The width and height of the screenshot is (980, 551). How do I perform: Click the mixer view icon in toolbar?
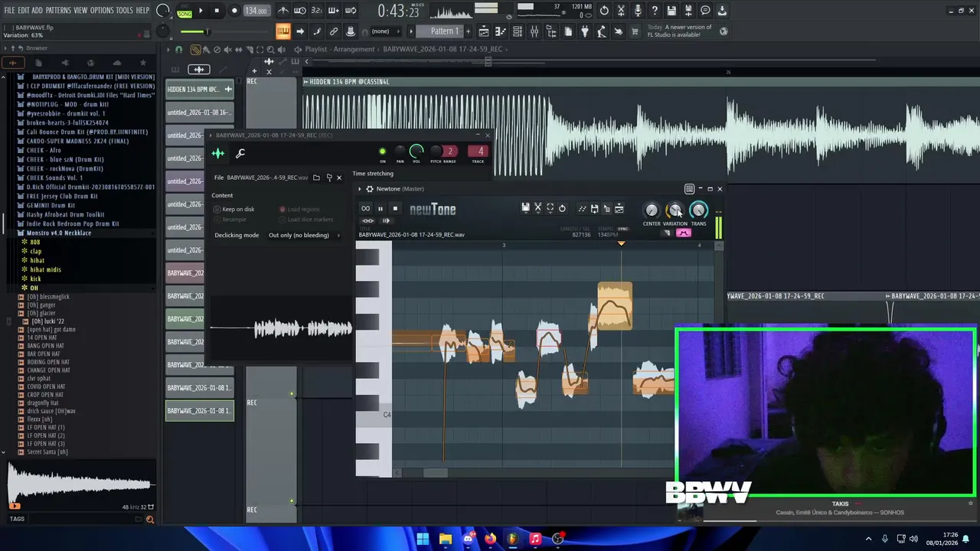tap(534, 31)
